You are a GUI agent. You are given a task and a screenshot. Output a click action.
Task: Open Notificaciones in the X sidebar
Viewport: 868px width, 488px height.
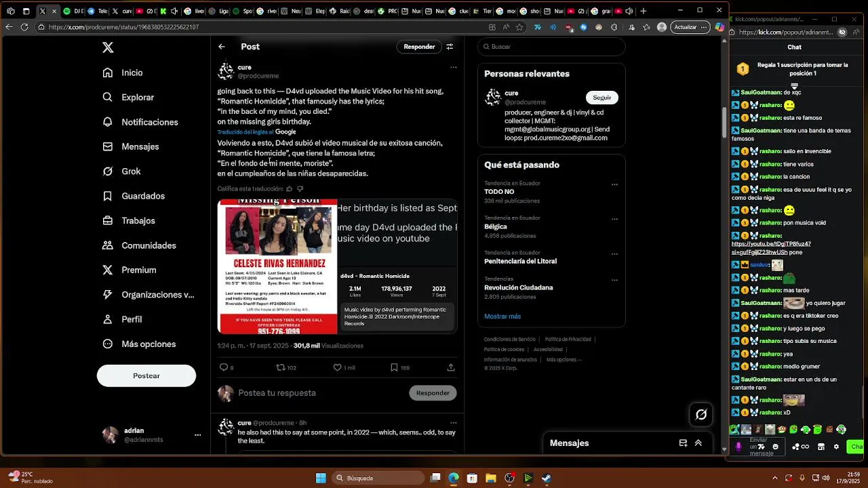coord(140,122)
